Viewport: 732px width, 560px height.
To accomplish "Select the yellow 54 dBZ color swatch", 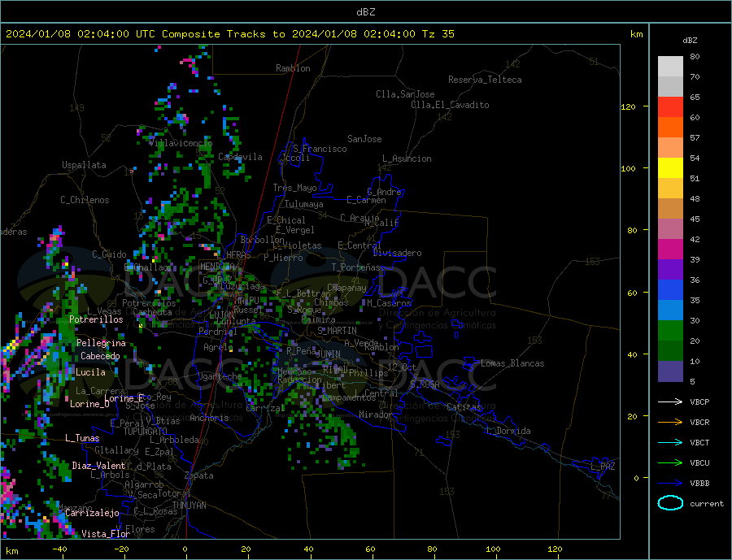I will (x=670, y=168).
